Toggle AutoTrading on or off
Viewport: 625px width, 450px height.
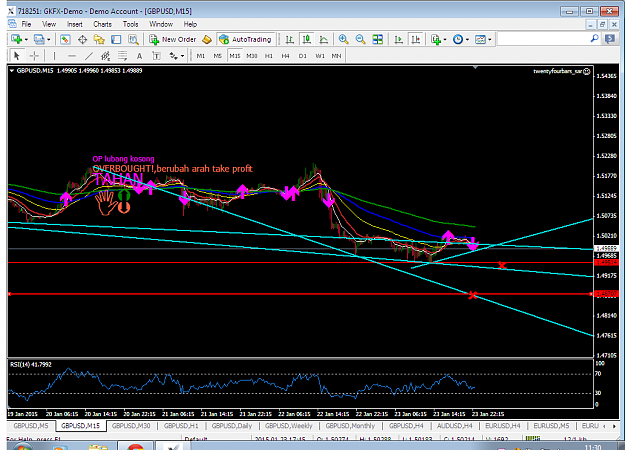[246, 39]
